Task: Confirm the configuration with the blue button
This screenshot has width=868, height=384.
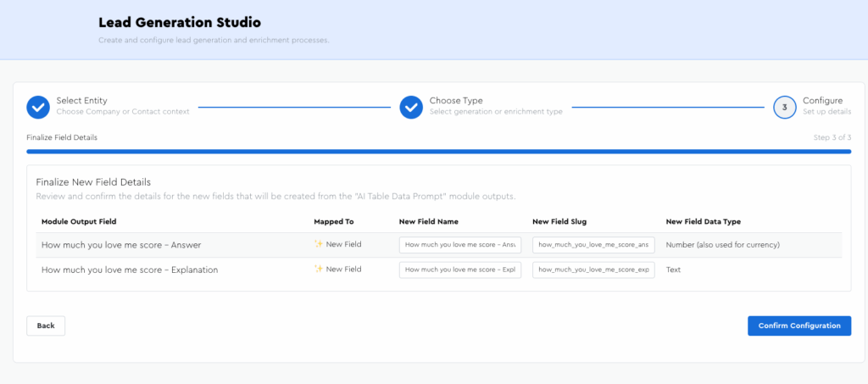Action: [x=798, y=326]
